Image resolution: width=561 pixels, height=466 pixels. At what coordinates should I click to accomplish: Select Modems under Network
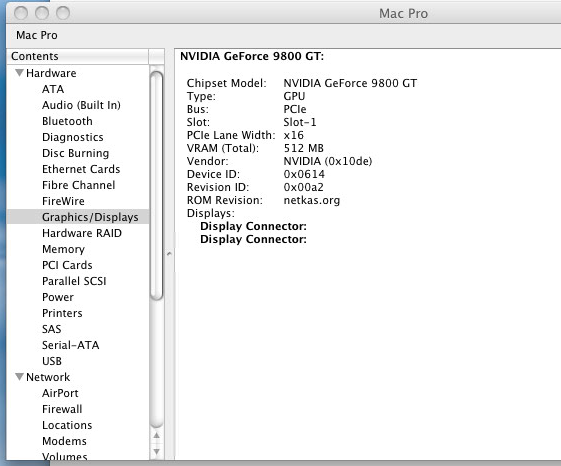click(64, 441)
